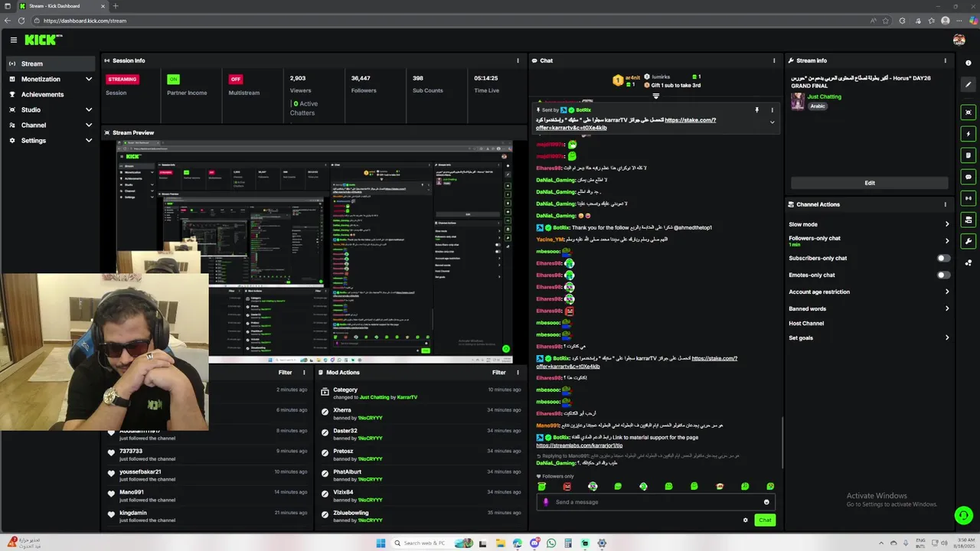Click the Send a message input field
The image size is (980, 551).
(x=657, y=502)
